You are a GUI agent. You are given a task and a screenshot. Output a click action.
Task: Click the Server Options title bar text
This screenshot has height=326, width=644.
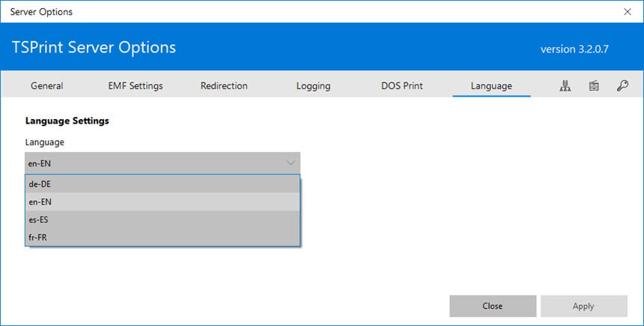pyautogui.click(x=41, y=11)
